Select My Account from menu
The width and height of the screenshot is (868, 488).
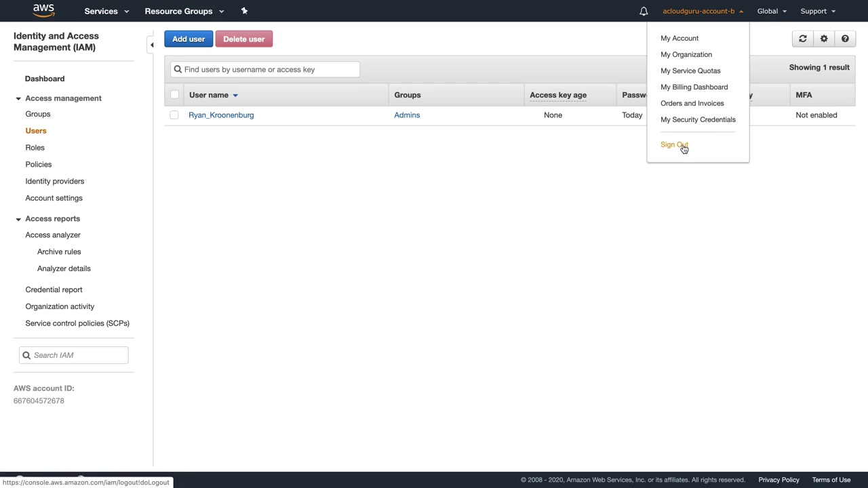pos(679,39)
